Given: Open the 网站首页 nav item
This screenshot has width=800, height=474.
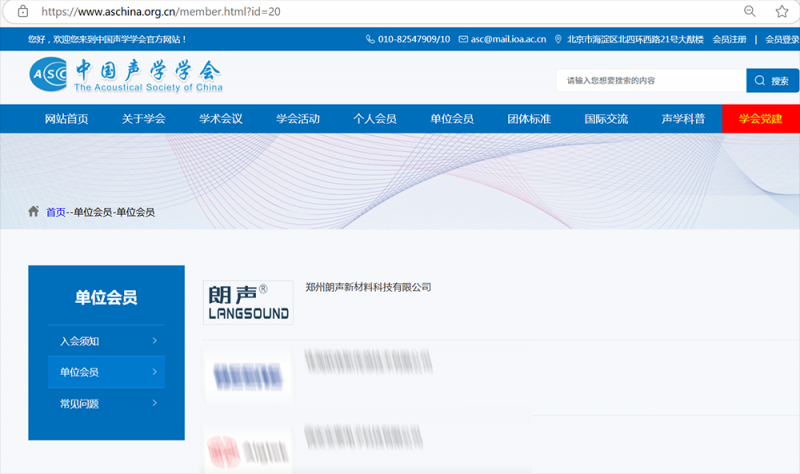Looking at the screenshot, I should point(66,119).
